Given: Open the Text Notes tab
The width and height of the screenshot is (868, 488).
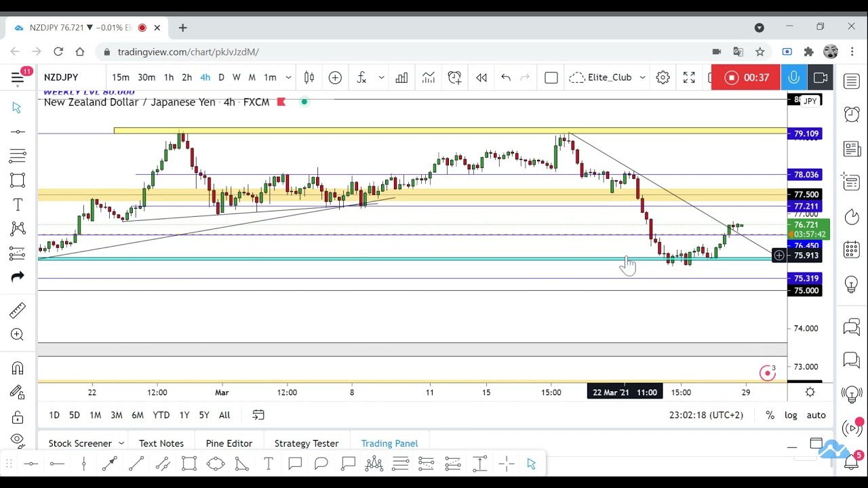Looking at the screenshot, I should (161, 443).
